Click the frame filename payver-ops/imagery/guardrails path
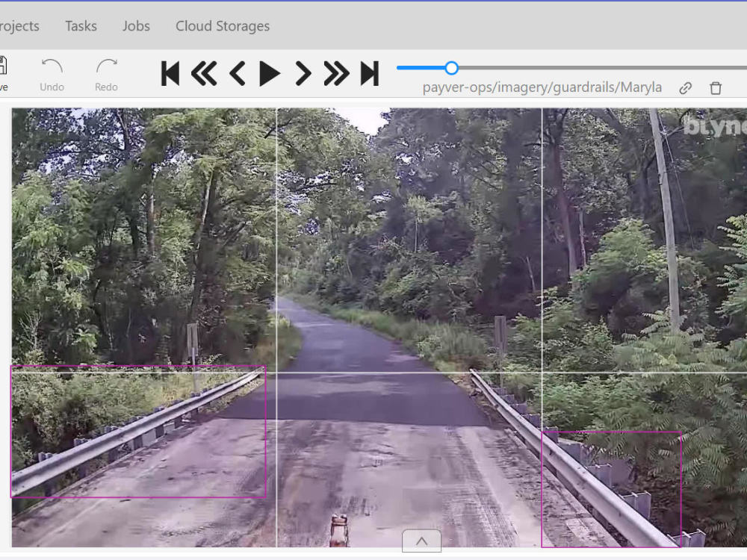Image resolution: width=747 pixels, height=560 pixels. coord(542,87)
